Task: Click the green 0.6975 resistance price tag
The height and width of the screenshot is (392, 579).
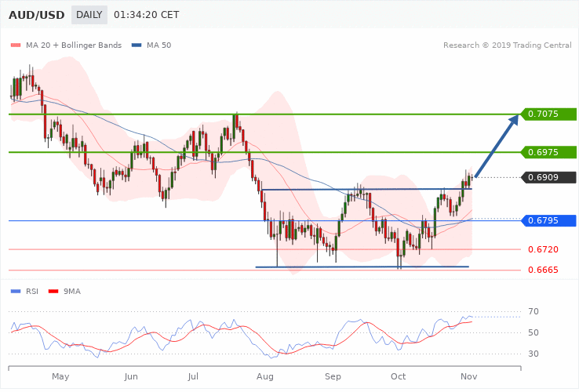Action: point(548,152)
